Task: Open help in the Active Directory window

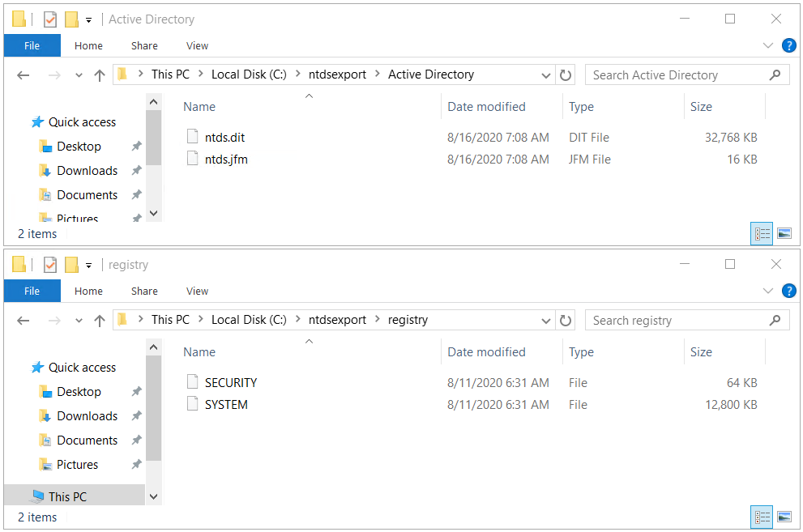Action: click(x=788, y=45)
